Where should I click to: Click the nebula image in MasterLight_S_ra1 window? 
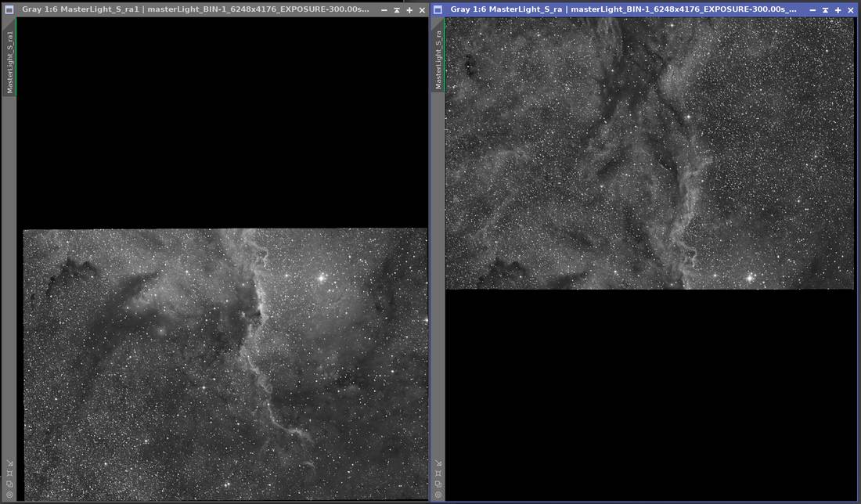(225, 364)
